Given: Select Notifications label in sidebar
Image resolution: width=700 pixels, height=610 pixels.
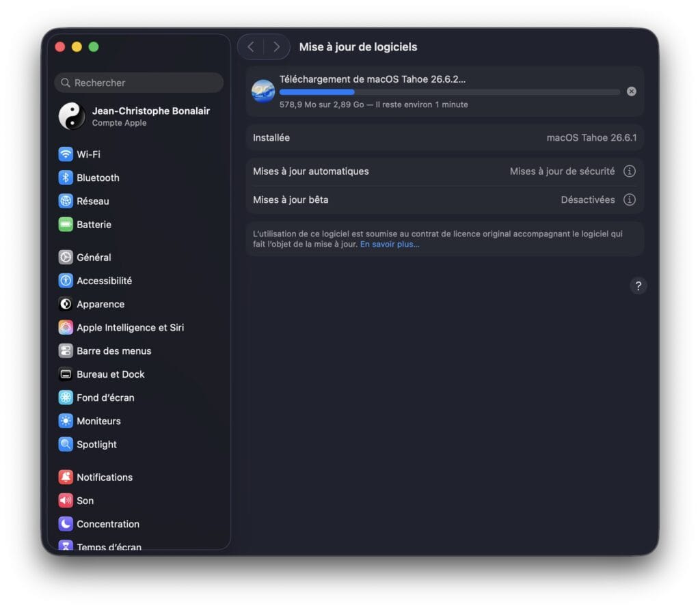Looking at the screenshot, I should pyautogui.click(x=105, y=477).
